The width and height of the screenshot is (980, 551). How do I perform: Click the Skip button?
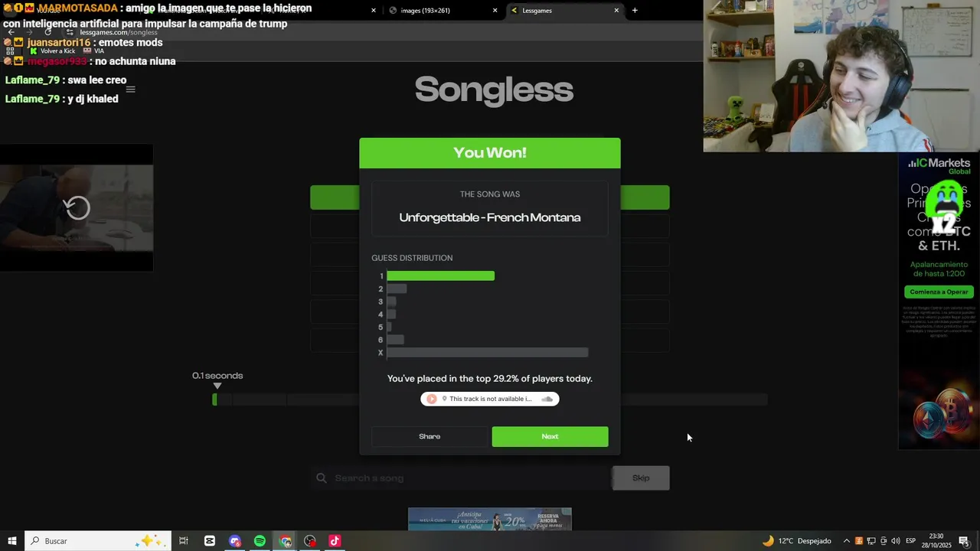tap(641, 478)
